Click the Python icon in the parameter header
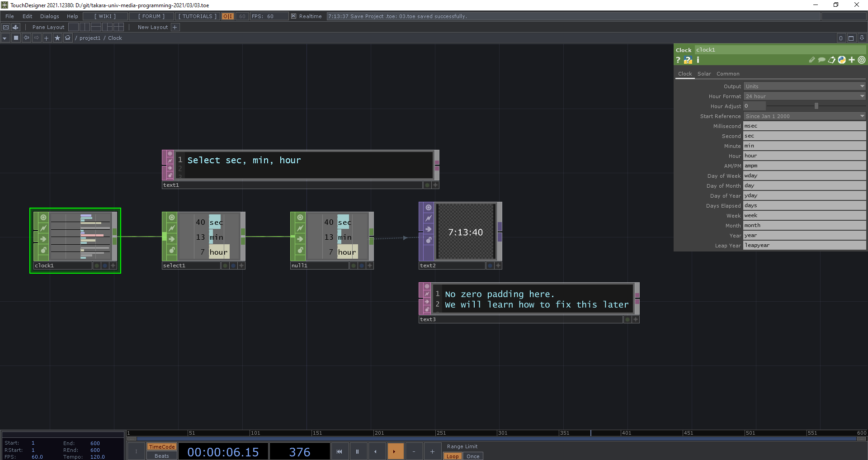The height and width of the screenshot is (460, 868). pyautogui.click(x=842, y=60)
